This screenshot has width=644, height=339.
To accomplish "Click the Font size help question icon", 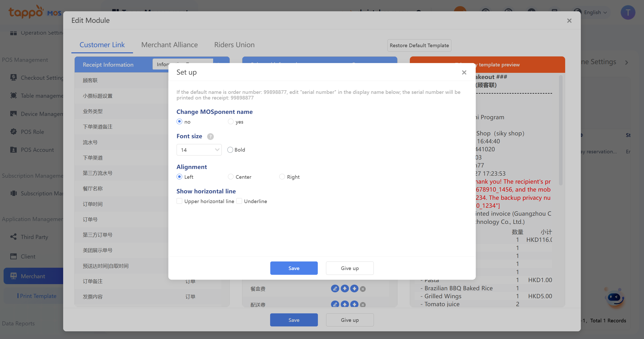I will pos(210,136).
